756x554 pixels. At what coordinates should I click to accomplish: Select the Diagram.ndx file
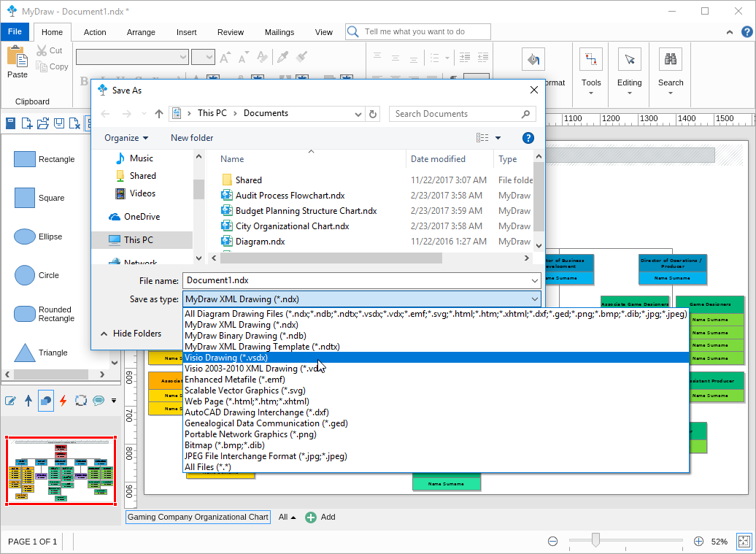pyautogui.click(x=260, y=242)
